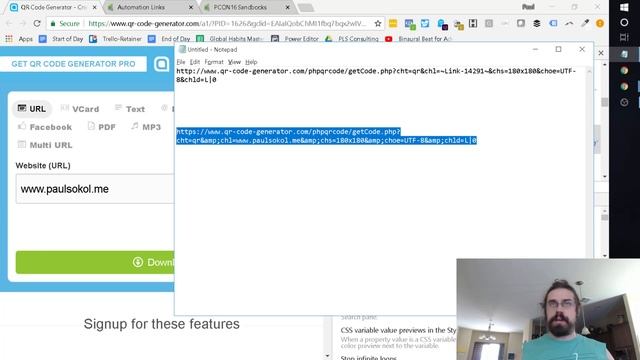This screenshot has width=640, height=360.
Task: Open the Start of Day bookmark
Action: point(61,39)
